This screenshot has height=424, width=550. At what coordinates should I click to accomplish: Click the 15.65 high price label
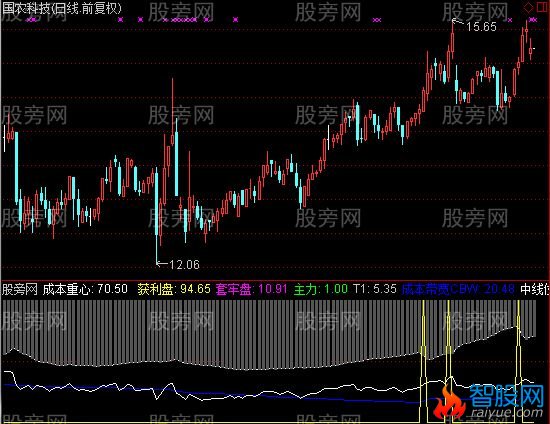(x=481, y=27)
